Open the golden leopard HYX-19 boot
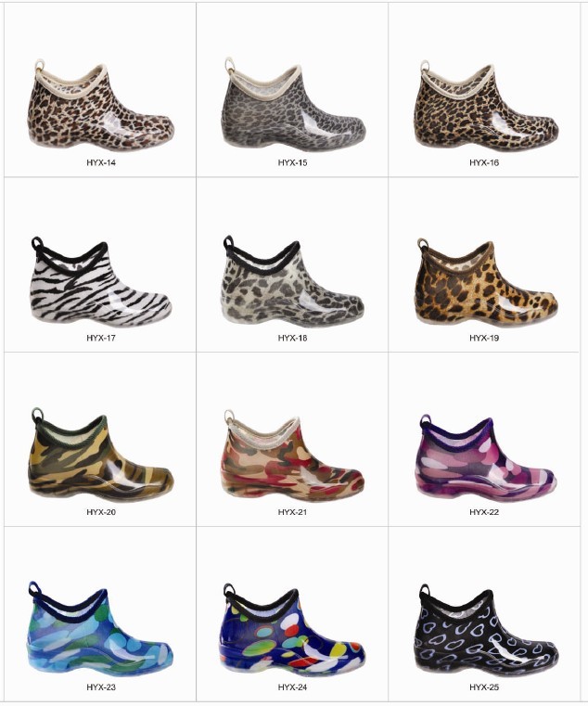588x706 pixels. (485, 281)
